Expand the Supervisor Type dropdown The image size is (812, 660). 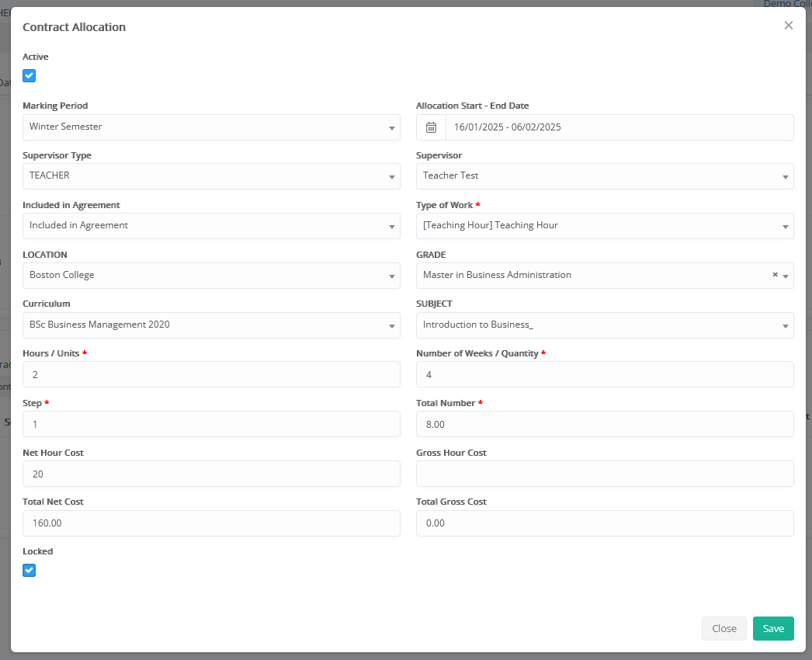click(211, 176)
